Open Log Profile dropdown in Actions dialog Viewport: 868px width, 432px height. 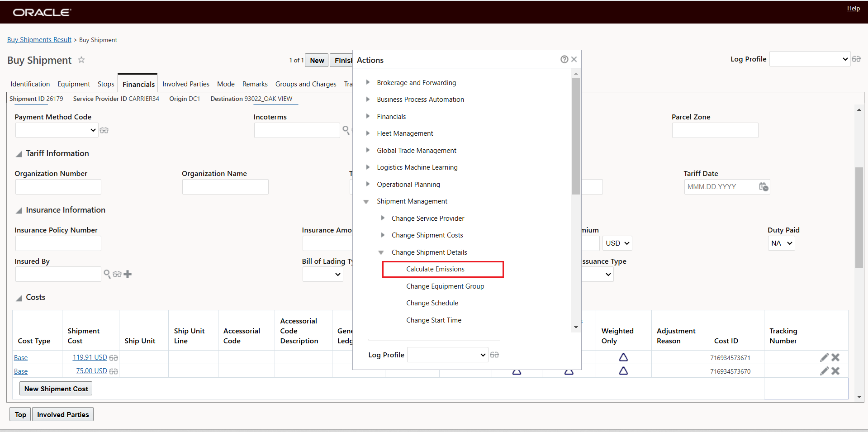pyautogui.click(x=448, y=355)
